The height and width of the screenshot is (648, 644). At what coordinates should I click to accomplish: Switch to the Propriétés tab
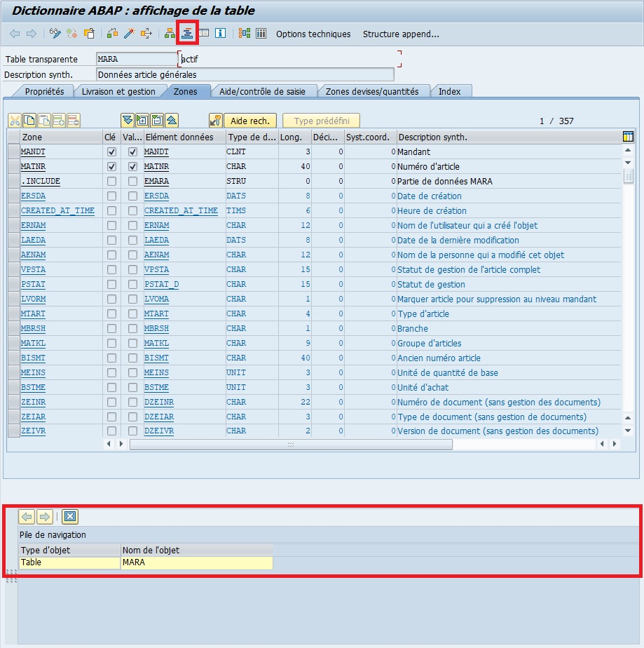click(x=44, y=91)
